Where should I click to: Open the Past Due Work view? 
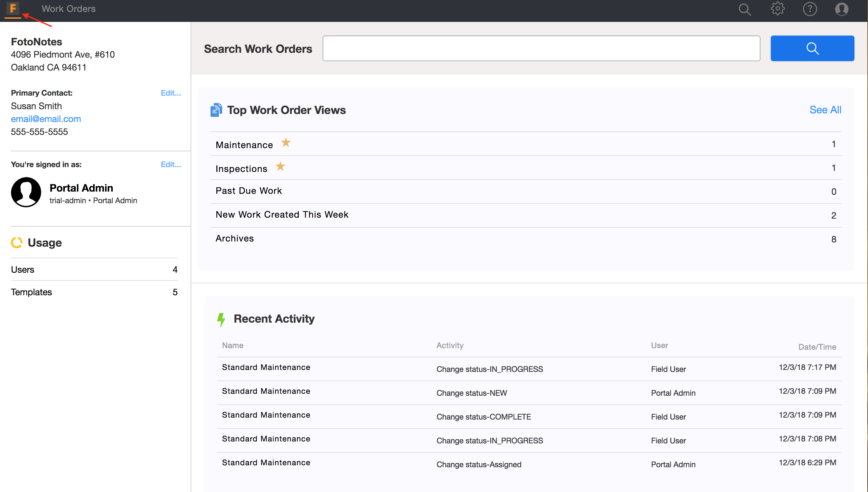coord(249,191)
